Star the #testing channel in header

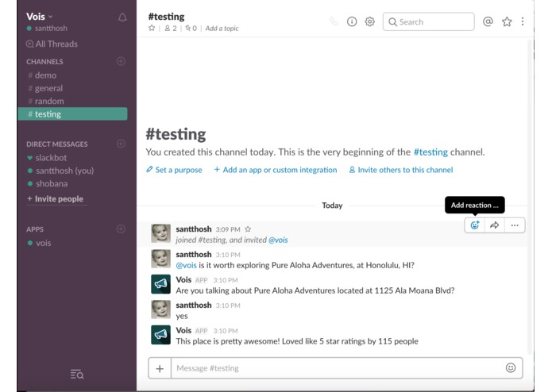(x=152, y=28)
